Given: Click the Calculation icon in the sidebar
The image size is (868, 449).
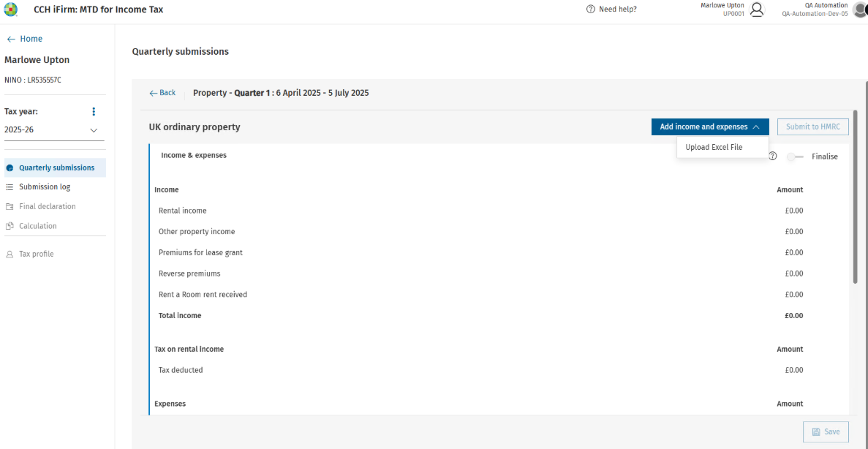Looking at the screenshot, I should pos(10,226).
